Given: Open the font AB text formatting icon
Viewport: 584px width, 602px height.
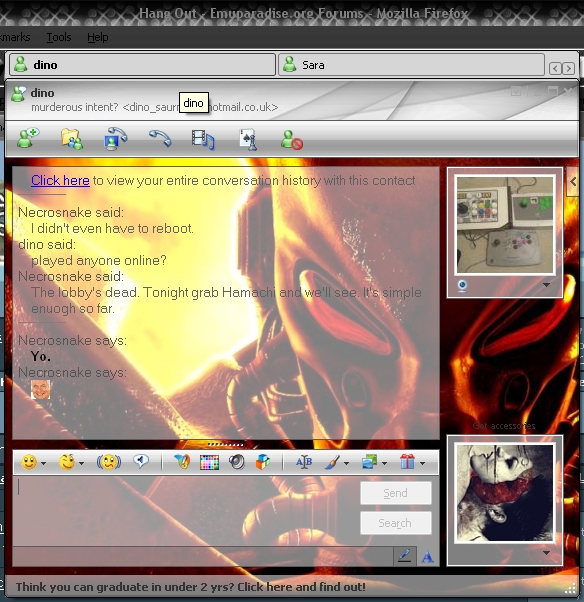Looking at the screenshot, I should click(304, 462).
